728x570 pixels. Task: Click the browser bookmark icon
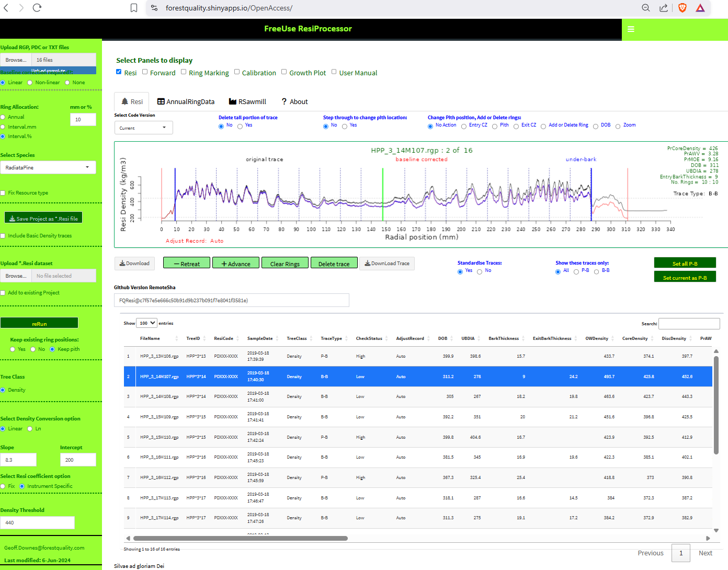[134, 8]
